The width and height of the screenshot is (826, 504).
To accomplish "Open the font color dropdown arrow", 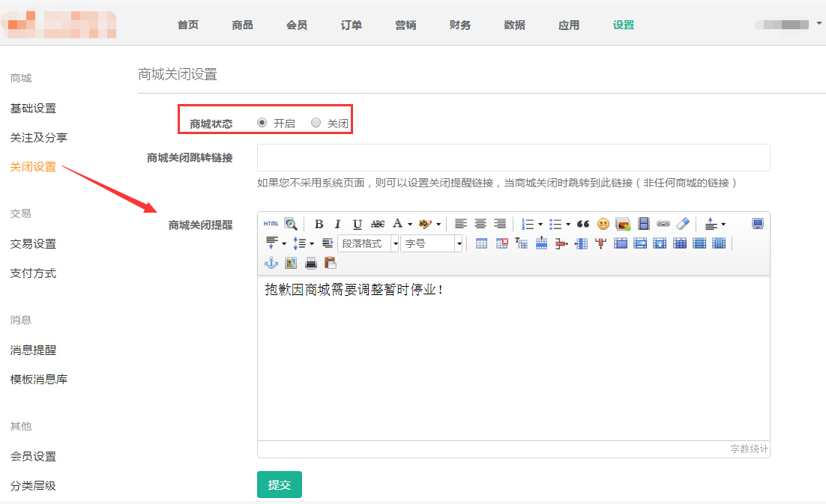I will 410,224.
